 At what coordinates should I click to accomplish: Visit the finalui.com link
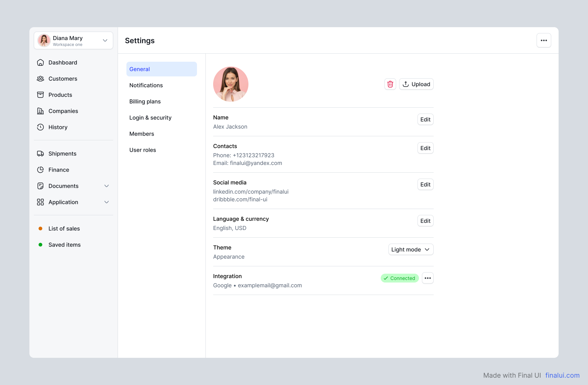click(562, 375)
